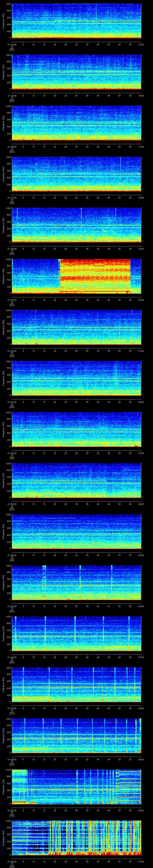Viewport: 153px width, 868px height.
Task: Click the 19:00 end time label
Action: click(141, 249)
